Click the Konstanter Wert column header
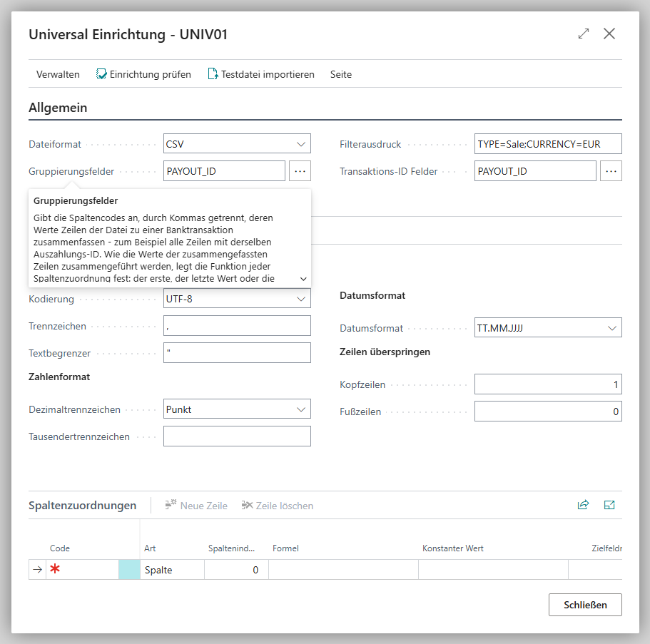This screenshot has height=644, width=650. [452, 548]
